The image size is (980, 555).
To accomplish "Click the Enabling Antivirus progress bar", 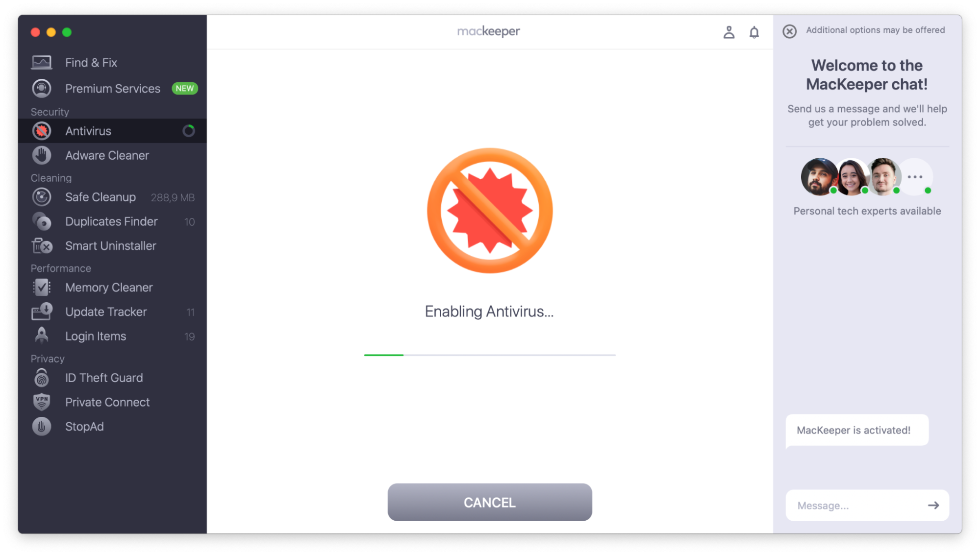I will [x=489, y=355].
